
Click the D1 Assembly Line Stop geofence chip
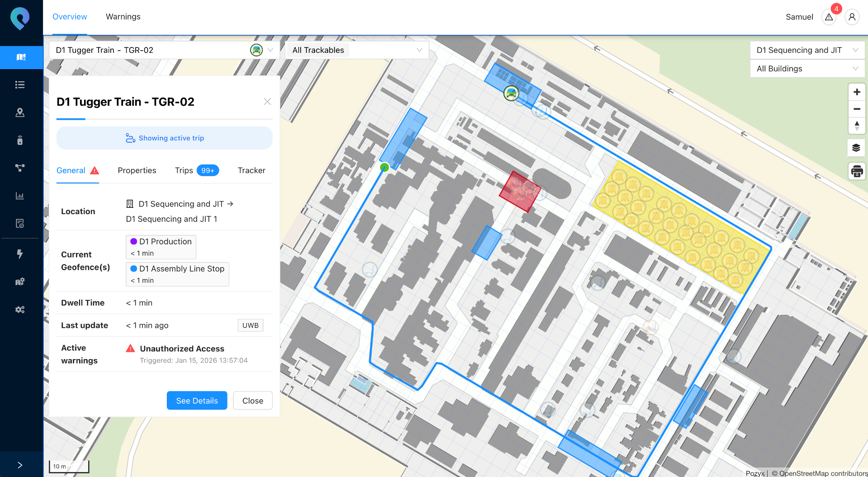[x=177, y=274]
